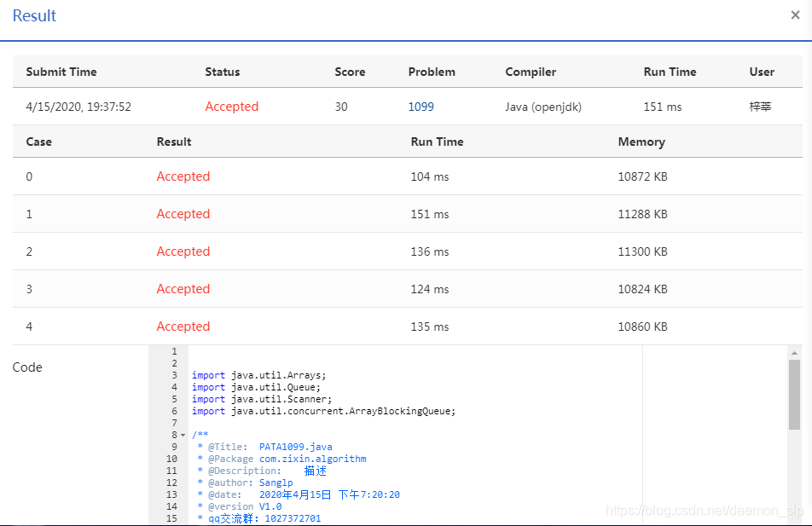
Task: Click the 135 ms run time
Action: click(x=430, y=327)
